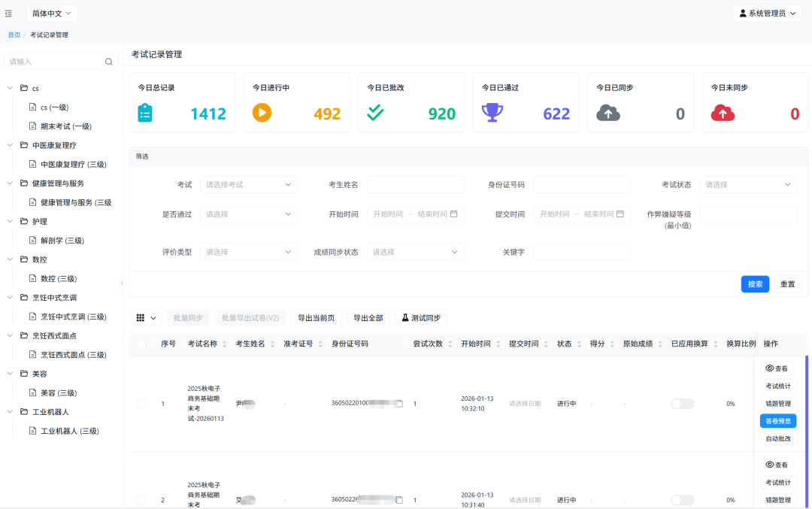This screenshot has width=812, height=509.
Task: Click the orange play icon for 今日进行中
Action: pos(262,112)
